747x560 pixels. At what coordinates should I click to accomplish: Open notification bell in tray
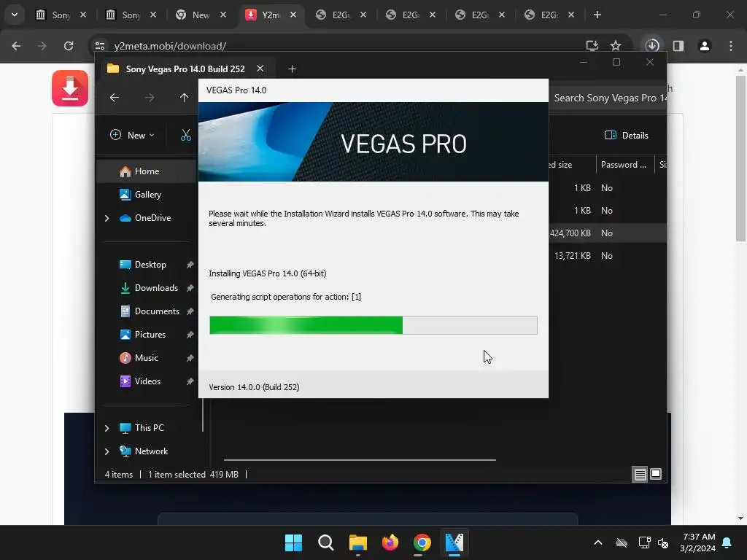[727, 542]
